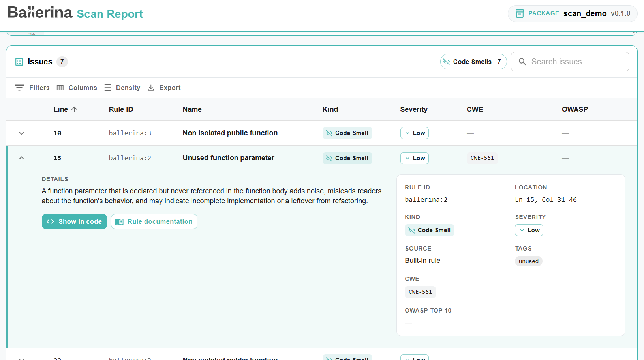Click the Rule ID column header
The height and width of the screenshot is (360, 644).
[x=121, y=109]
